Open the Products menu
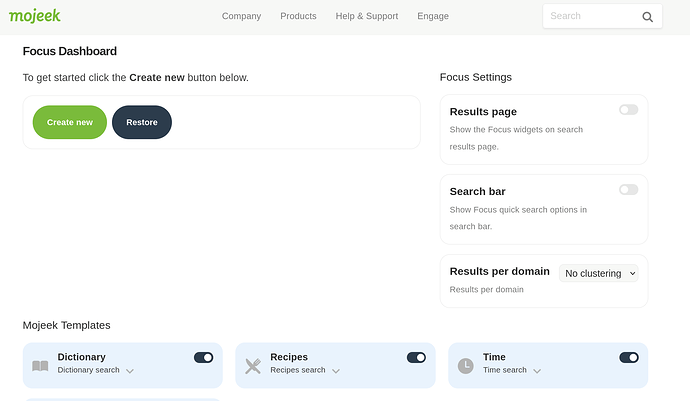Screen dimensions: 690x401 (x=298, y=16)
